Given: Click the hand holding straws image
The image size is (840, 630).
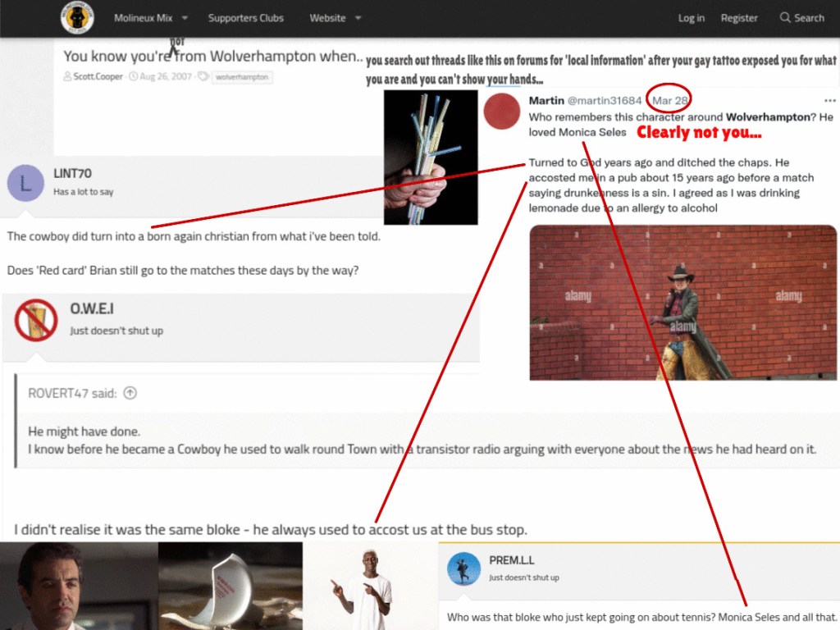Looking at the screenshot, I should (431, 157).
